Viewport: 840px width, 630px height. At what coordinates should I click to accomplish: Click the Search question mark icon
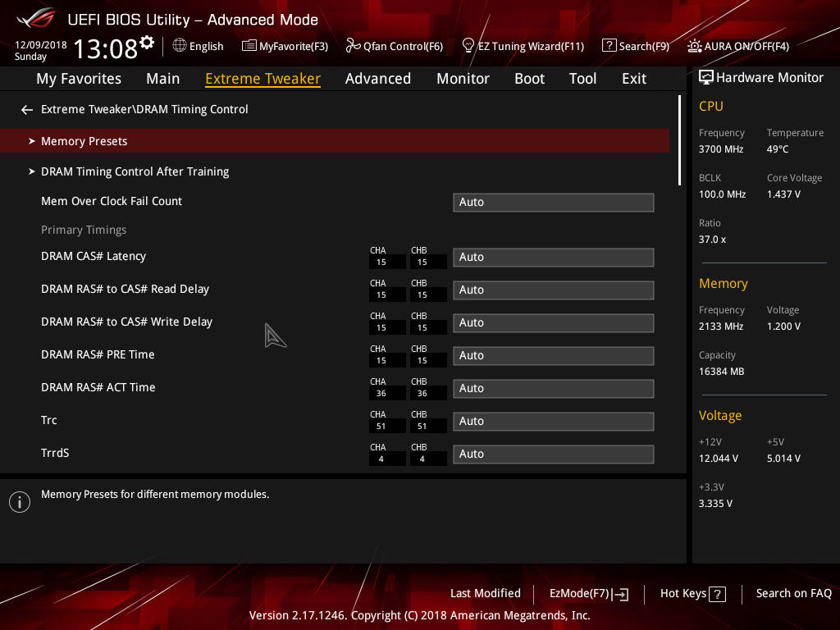[x=609, y=46]
